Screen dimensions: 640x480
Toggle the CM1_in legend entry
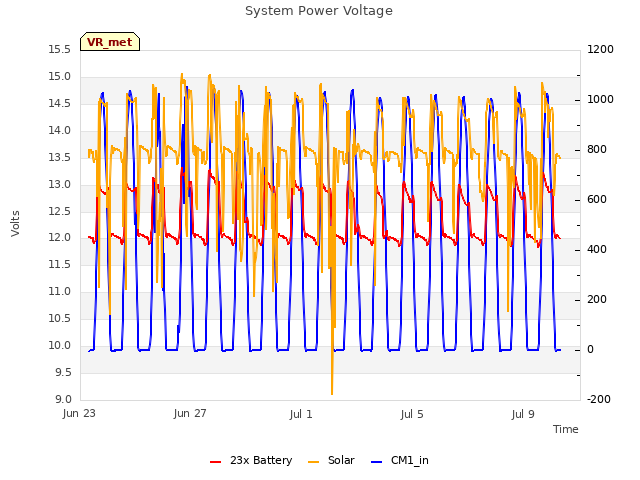(400, 460)
